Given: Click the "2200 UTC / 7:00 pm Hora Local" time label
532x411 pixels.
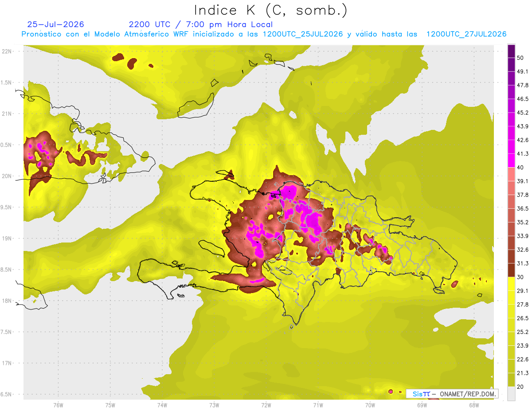Looking at the screenshot, I should click(201, 24).
